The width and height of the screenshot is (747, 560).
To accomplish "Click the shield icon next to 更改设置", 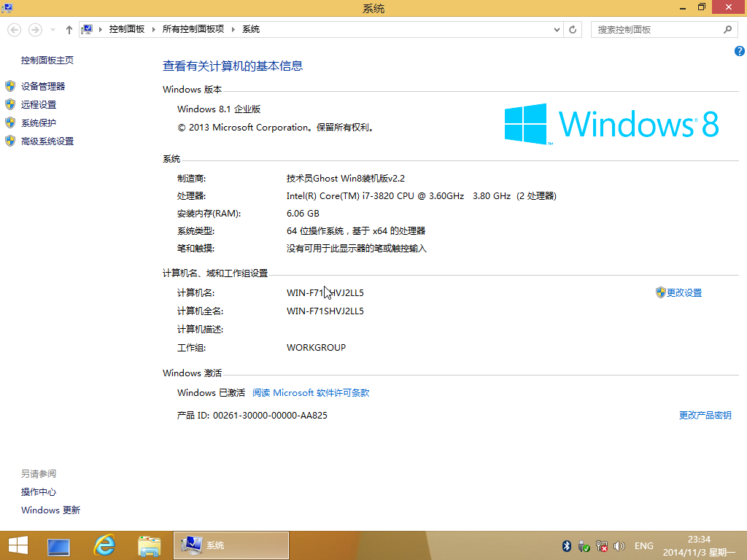I will click(x=660, y=293).
